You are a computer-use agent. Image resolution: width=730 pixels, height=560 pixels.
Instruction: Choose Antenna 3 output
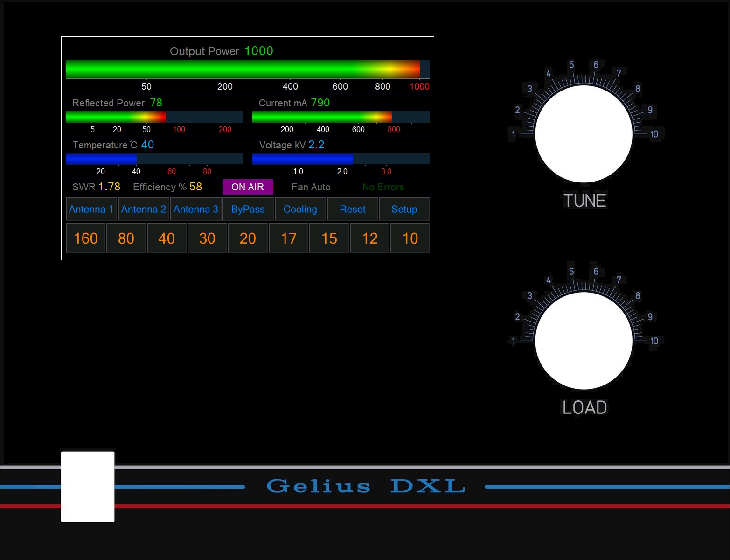[x=195, y=209]
